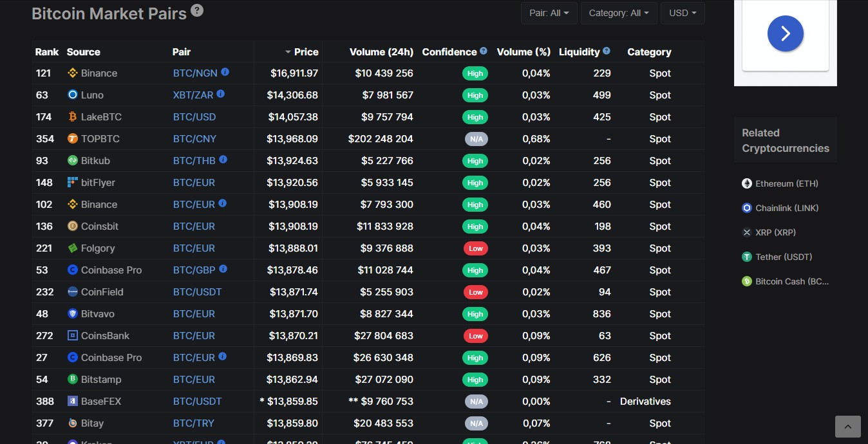Image resolution: width=868 pixels, height=444 pixels.
Task: Sort by Volume (24h) column header
Action: [381, 51]
